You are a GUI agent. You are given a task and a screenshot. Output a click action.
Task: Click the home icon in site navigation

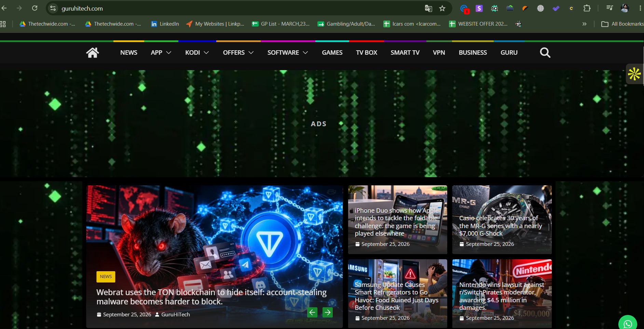92,53
